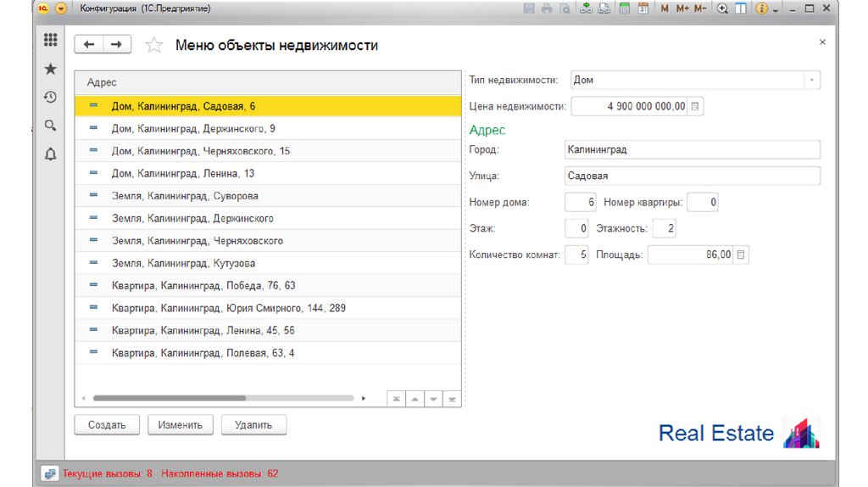Screen dimensions: 868x487
Task: Jump to last row with list end arrow
Action: 453,398
